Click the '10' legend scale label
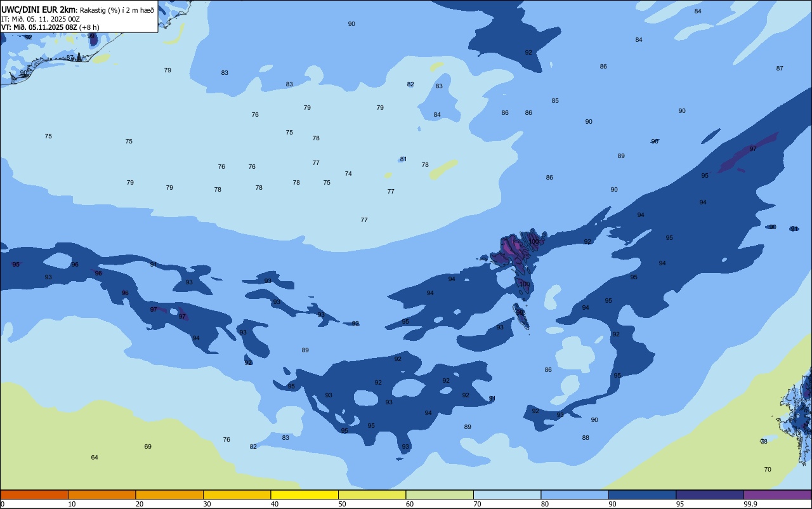The height and width of the screenshot is (509, 812). click(72, 504)
